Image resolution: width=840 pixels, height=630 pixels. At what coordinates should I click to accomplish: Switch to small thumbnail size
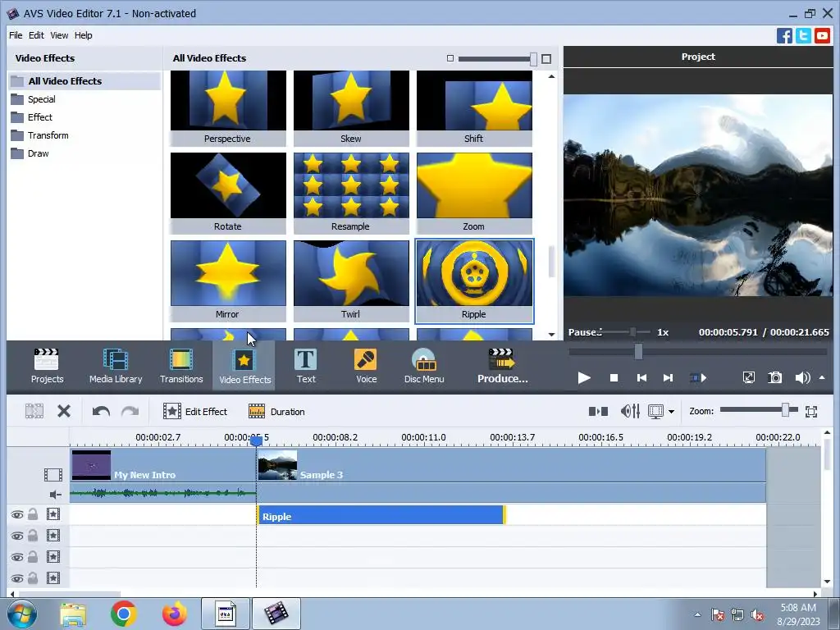(x=450, y=58)
